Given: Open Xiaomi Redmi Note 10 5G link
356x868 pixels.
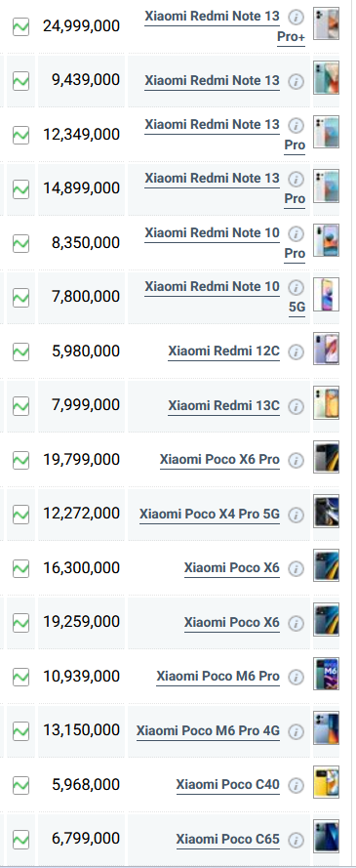Looking at the screenshot, I should tap(225, 297).
